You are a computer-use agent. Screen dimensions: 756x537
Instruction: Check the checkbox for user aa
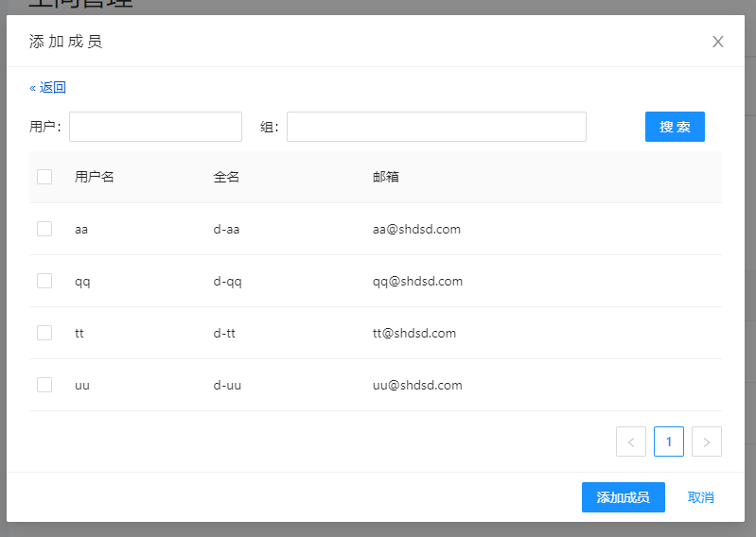pos(44,229)
